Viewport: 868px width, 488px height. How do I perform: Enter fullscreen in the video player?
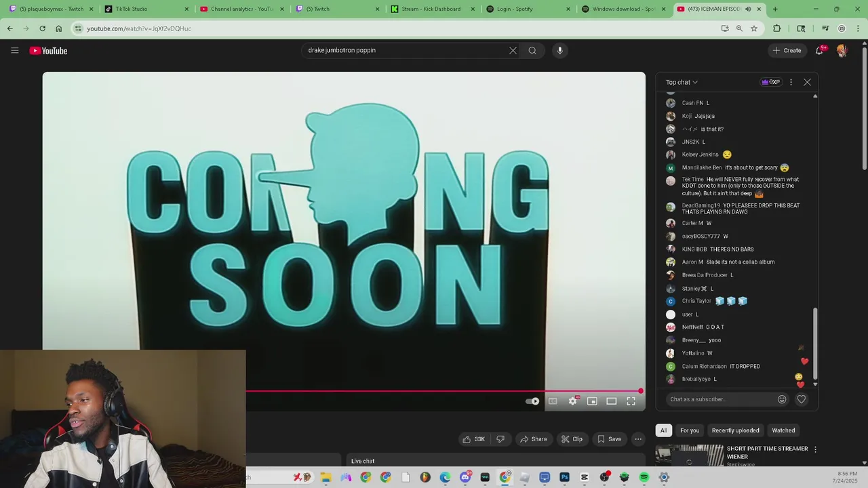coord(631,401)
